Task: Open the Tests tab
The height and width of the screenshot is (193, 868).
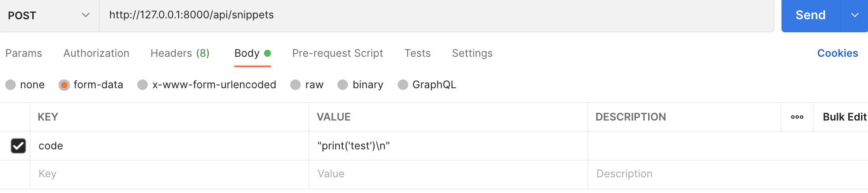Action: point(417,53)
